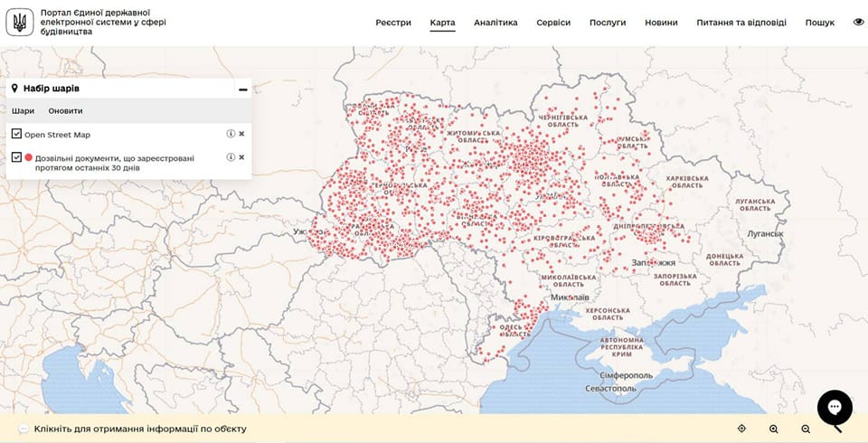Open the Реєстри menu item
This screenshot has height=443, width=868.
click(393, 23)
